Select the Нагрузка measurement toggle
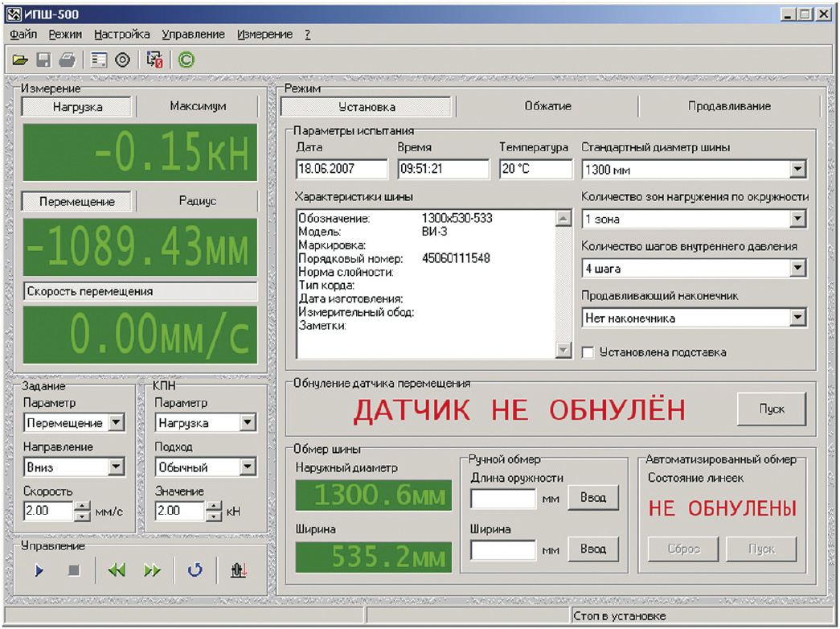This screenshot has width=840, height=629. [77, 107]
